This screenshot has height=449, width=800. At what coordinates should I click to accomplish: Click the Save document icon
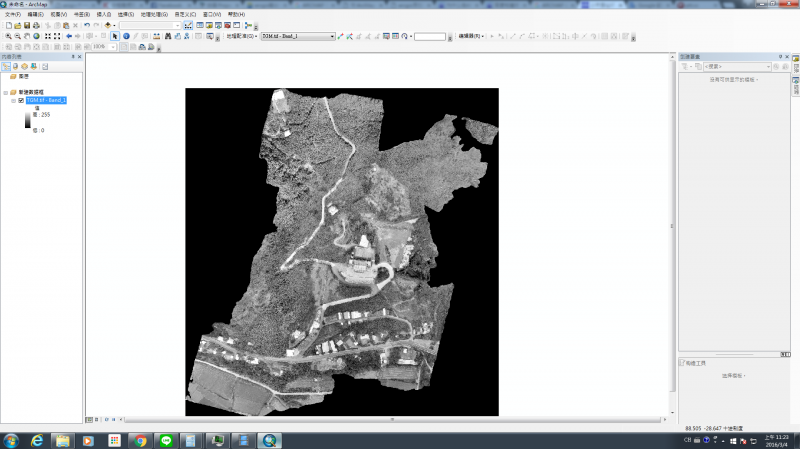(26, 25)
